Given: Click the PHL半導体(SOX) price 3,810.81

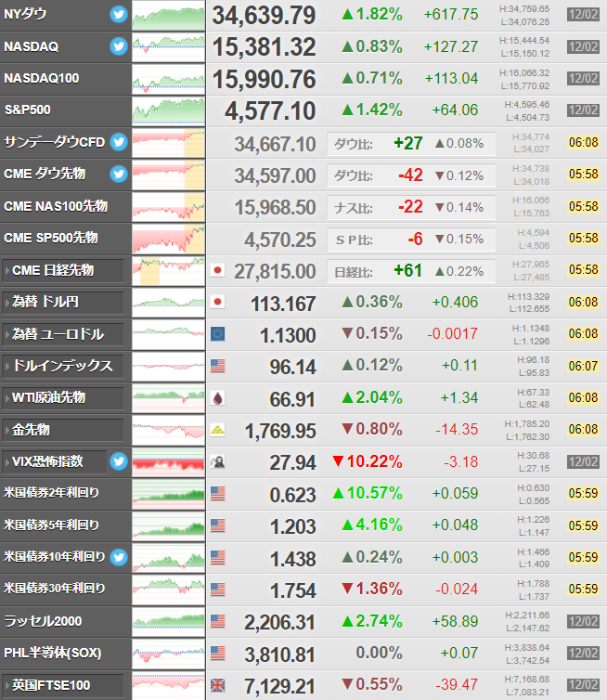Looking at the screenshot, I should (x=280, y=655).
